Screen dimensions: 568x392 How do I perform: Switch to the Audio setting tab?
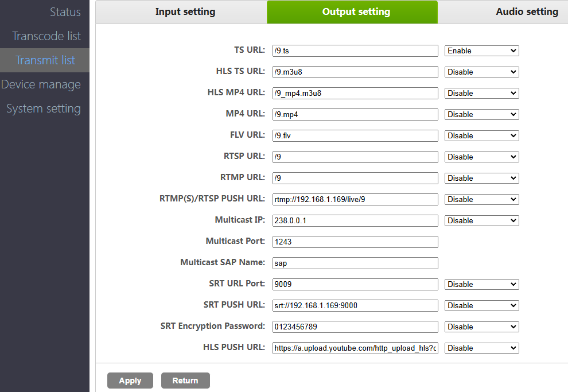(x=527, y=12)
